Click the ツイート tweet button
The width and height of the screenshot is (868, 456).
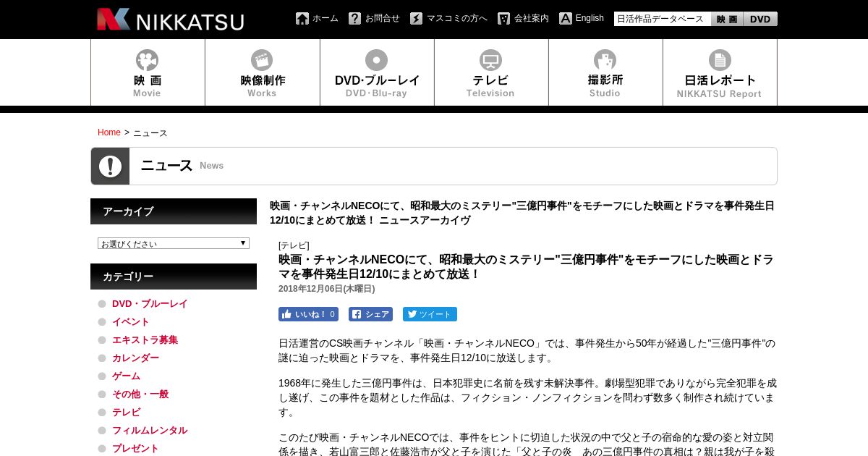[x=430, y=314]
